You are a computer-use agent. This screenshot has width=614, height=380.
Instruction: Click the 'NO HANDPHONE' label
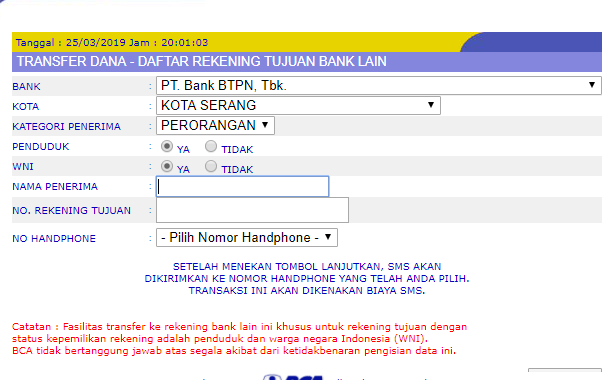54,239
